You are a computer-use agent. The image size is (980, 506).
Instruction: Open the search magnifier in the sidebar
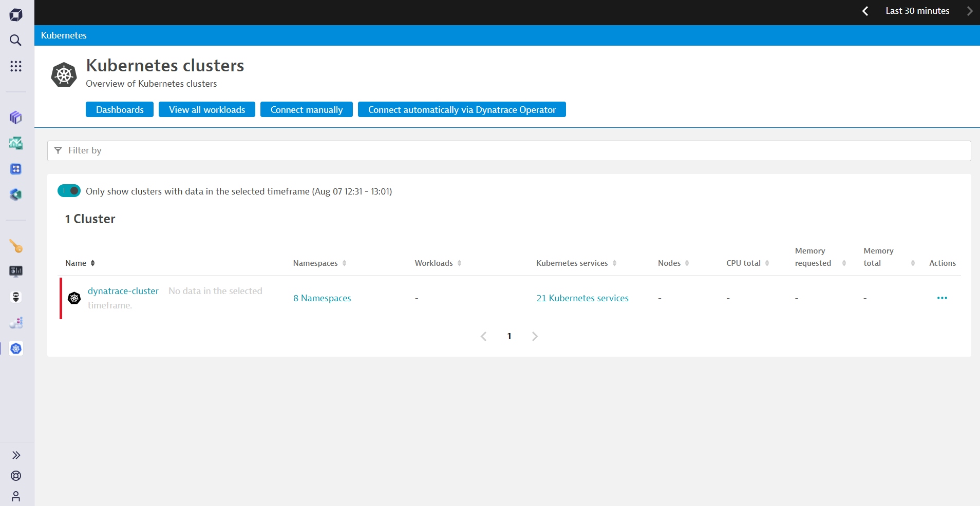16,40
